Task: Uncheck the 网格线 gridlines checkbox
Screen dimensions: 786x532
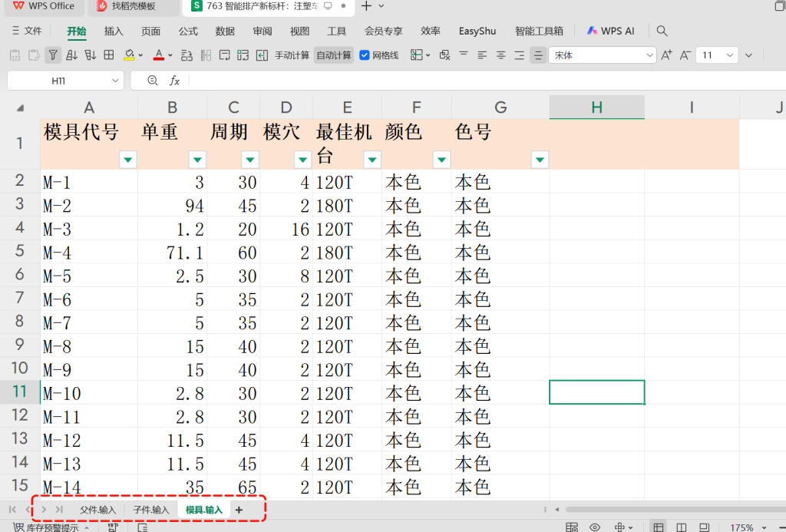Action: (x=365, y=55)
